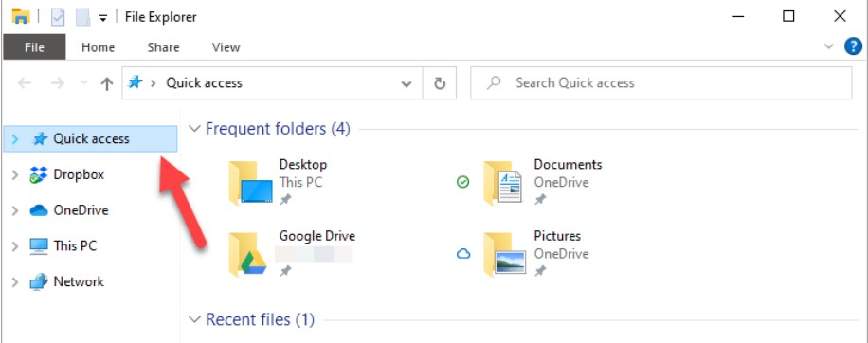Click the pin icon under Google Drive
Screen dimensions: 868x343
[285, 271]
